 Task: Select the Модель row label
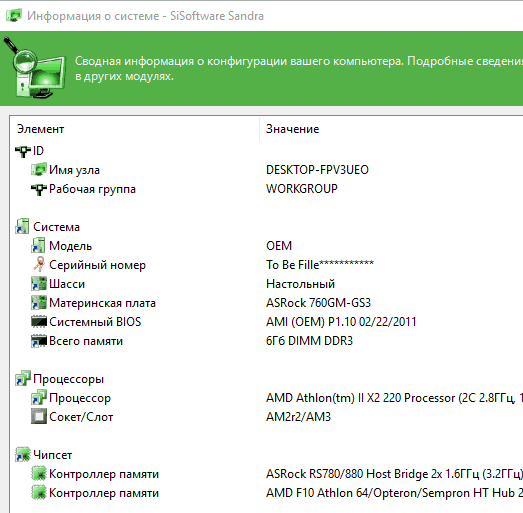pos(70,246)
